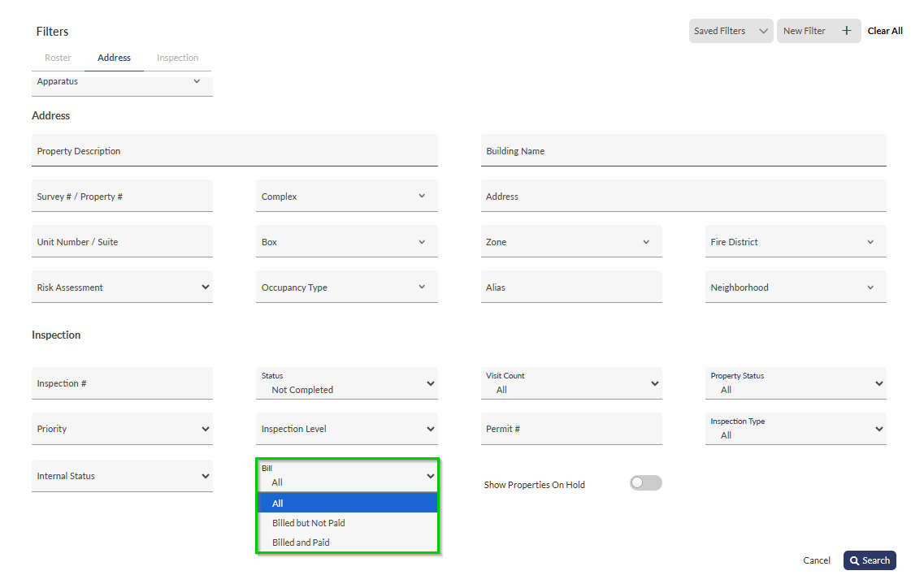Click the Saved Filters chevron icon
The width and height of the screenshot is (924, 588).
coord(763,31)
